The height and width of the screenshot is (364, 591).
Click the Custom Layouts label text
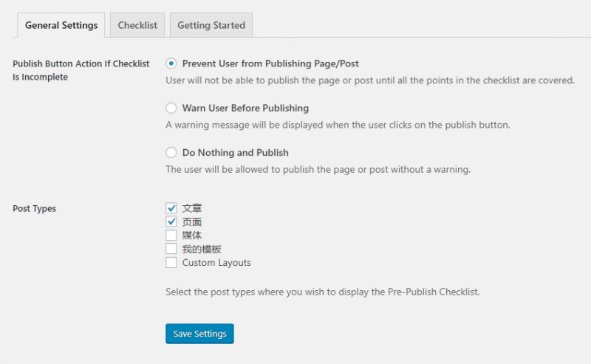point(216,262)
